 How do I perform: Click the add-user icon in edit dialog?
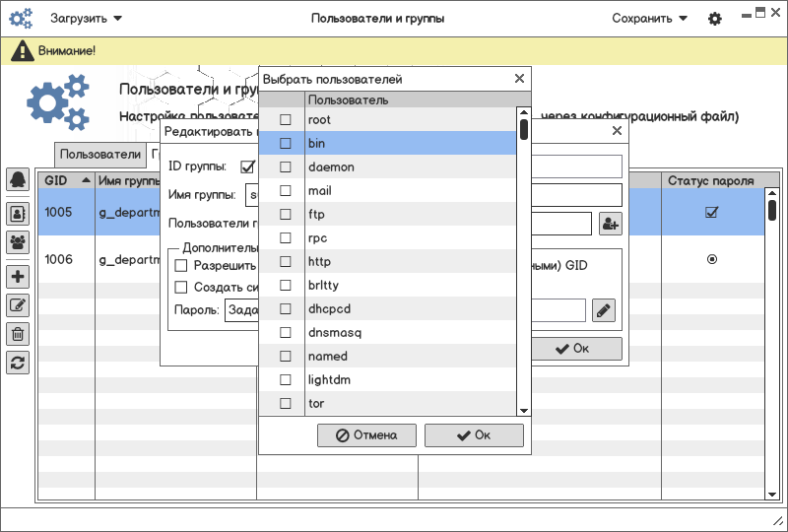[x=609, y=225]
